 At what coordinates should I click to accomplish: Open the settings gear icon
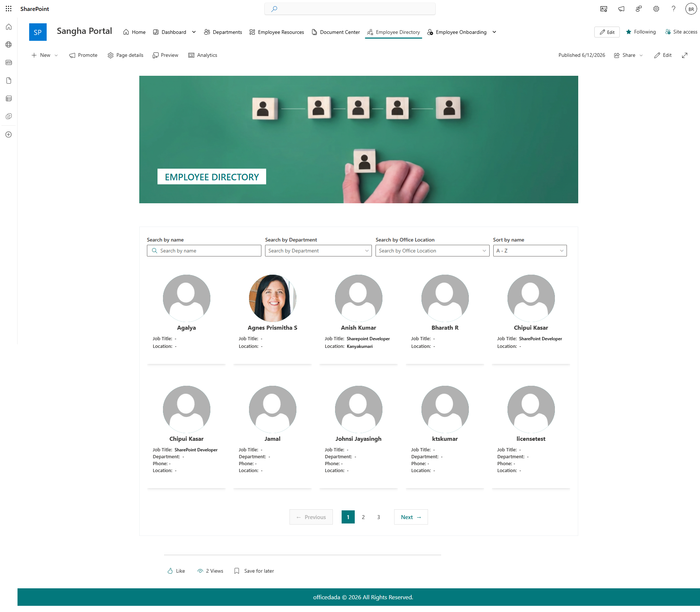pyautogui.click(x=656, y=9)
